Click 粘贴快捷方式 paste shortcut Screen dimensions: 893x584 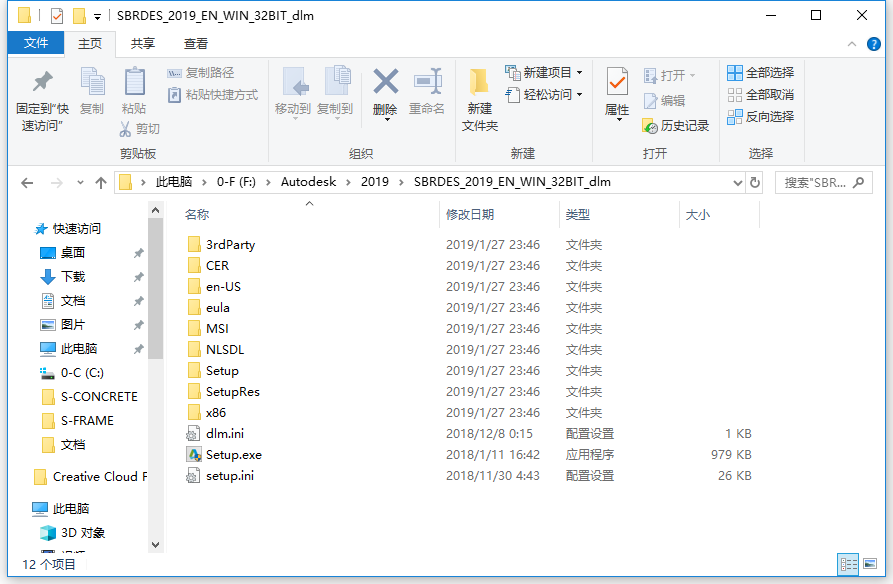[212, 95]
